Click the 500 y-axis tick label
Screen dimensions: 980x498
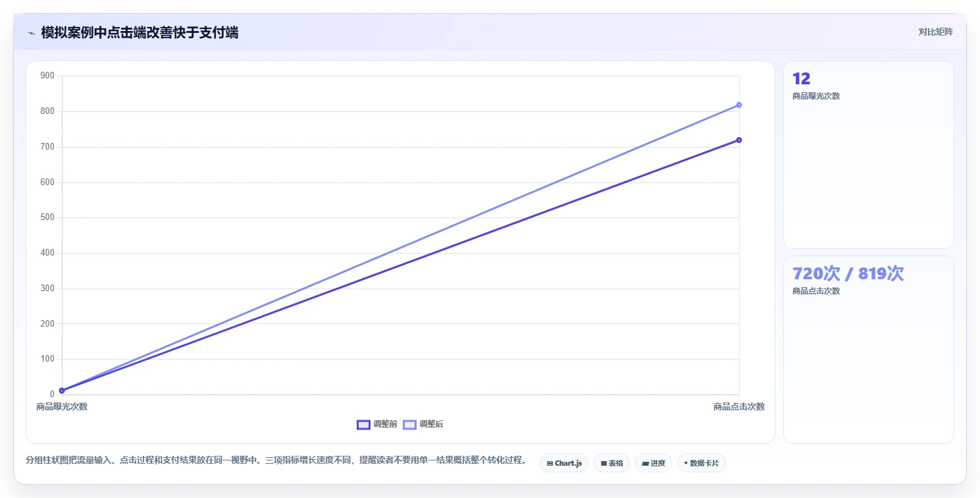click(x=47, y=217)
